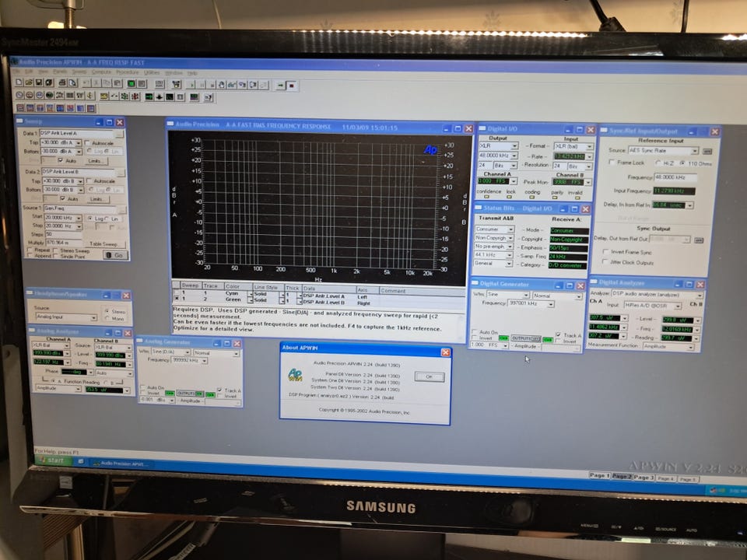The width and height of the screenshot is (747, 560).
Task: Toggle the Append checkbox in Sweep panel
Action: (31, 256)
